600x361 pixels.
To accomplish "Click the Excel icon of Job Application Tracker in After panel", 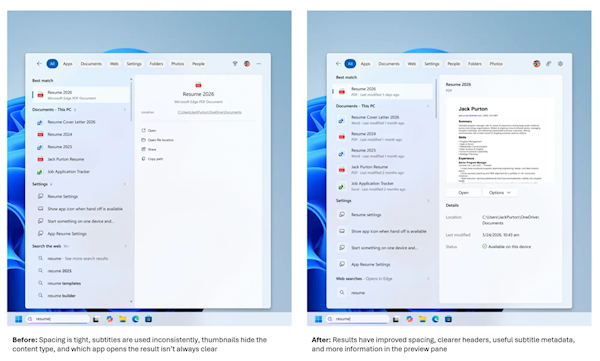I will (x=342, y=186).
